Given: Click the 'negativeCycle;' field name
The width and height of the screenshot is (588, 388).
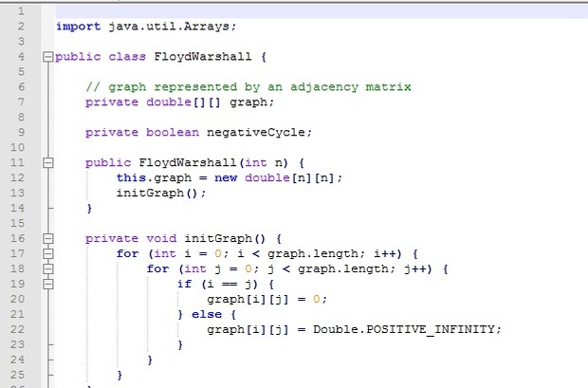Looking at the screenshot, I should (x=260, y=133).
